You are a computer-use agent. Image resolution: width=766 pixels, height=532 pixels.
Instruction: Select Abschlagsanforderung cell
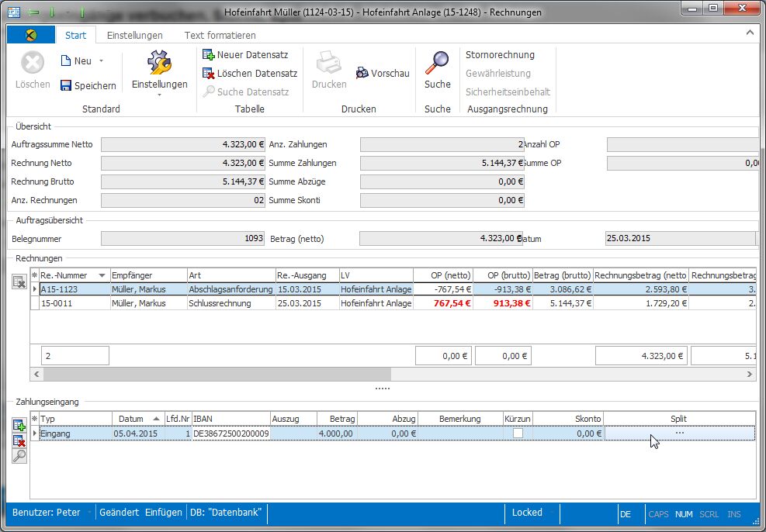230,289
